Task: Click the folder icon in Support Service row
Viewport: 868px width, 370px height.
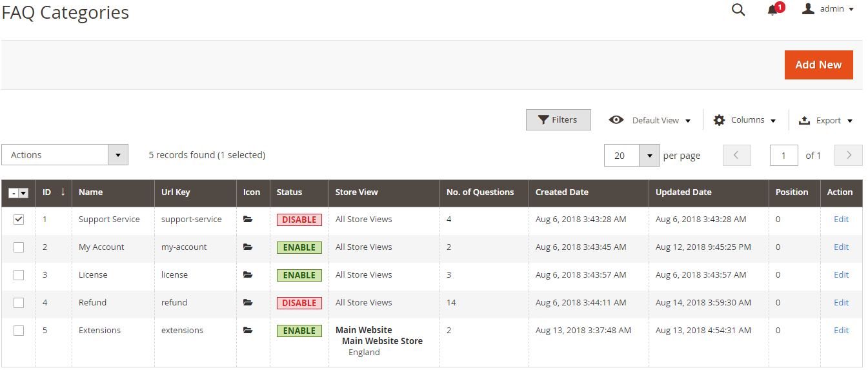Action: 248,220
